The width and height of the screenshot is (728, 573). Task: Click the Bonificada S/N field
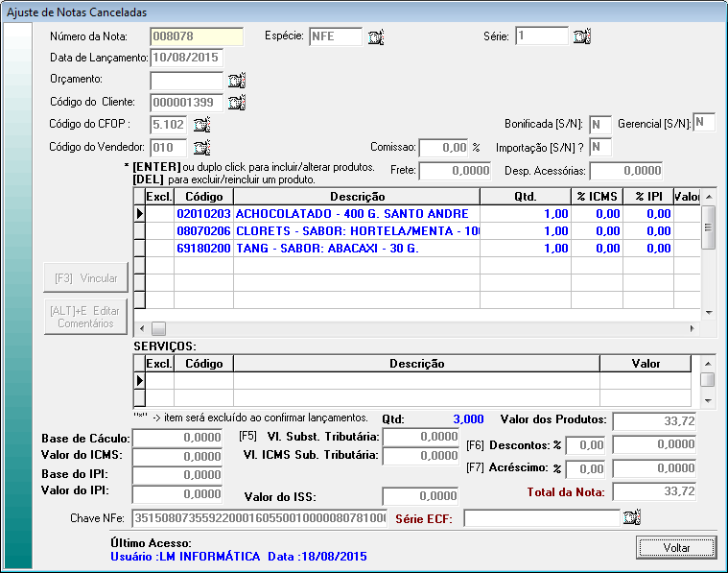point(599,125)
